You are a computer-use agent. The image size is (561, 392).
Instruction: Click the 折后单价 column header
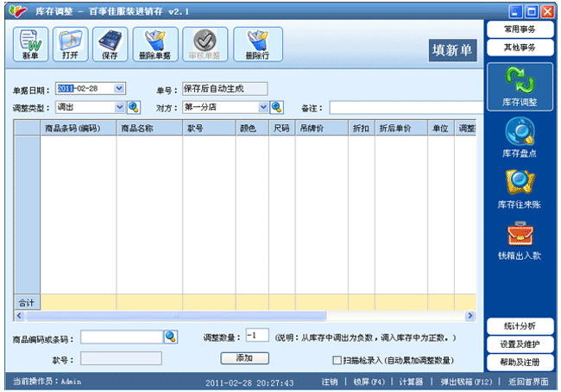[x=401, y=128]
